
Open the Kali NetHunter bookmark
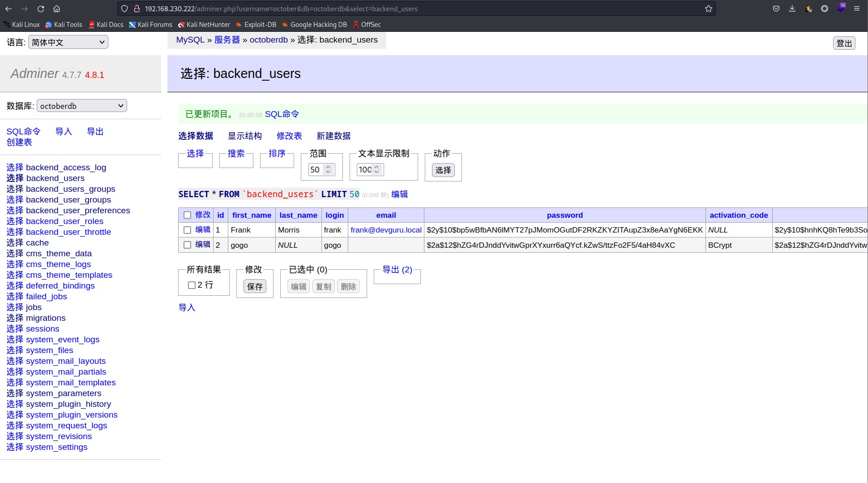pos(204,25)
